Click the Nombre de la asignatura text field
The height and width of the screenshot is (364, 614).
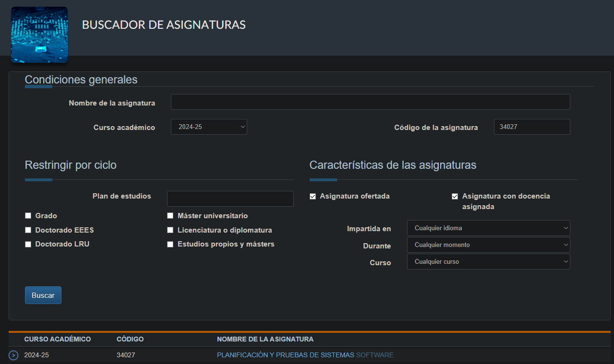370,102
